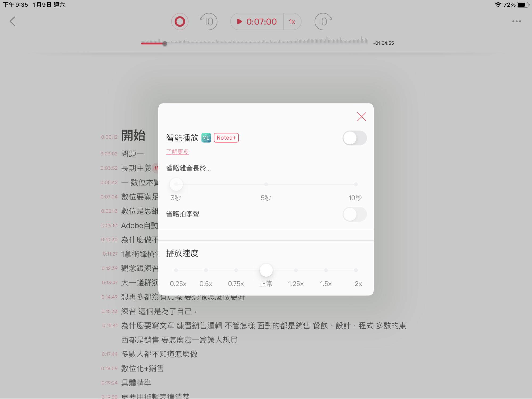The height and width of the screenshot is (399, 532).
Task: Click the line 多數人都不知道怎麼做
Action: pos(159,354)
